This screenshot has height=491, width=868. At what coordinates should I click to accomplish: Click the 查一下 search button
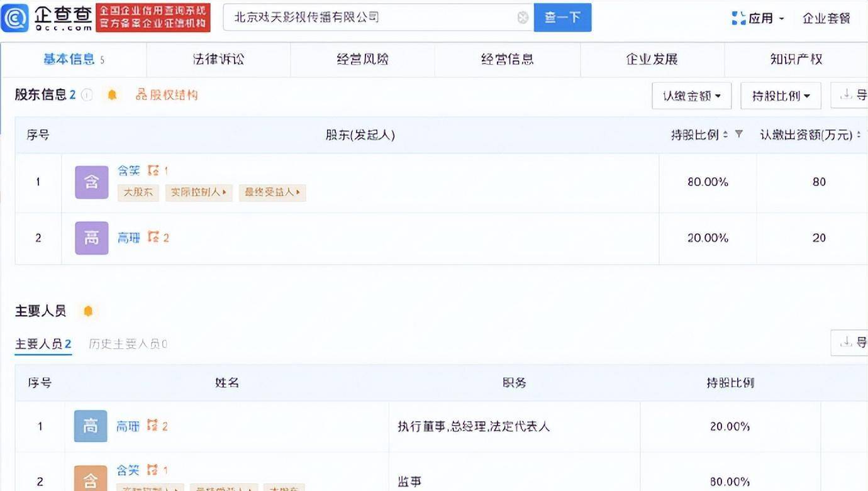click(x=562, y=18)
